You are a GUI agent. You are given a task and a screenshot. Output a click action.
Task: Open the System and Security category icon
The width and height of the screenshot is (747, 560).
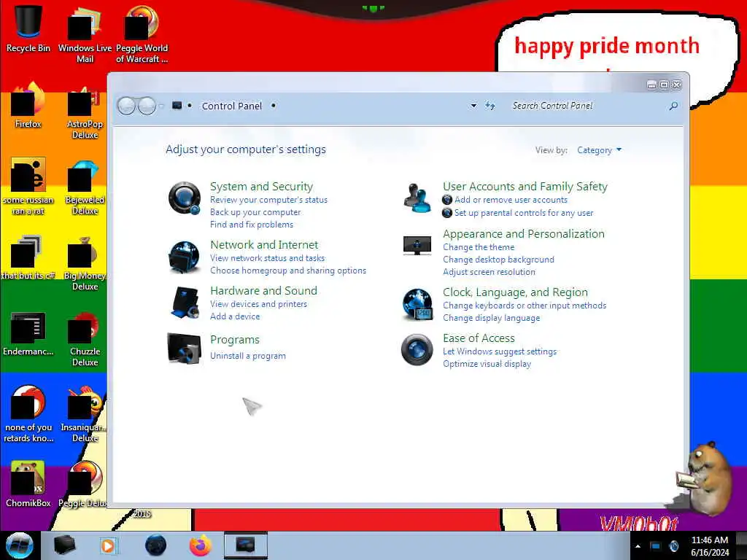tap(185, 198)
